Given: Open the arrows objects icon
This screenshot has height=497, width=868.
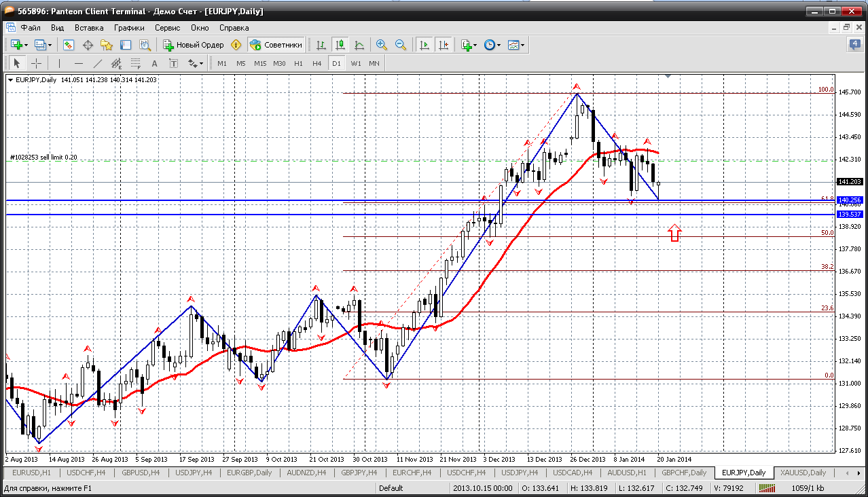Looking at the screenshot, I should [192, 63].
